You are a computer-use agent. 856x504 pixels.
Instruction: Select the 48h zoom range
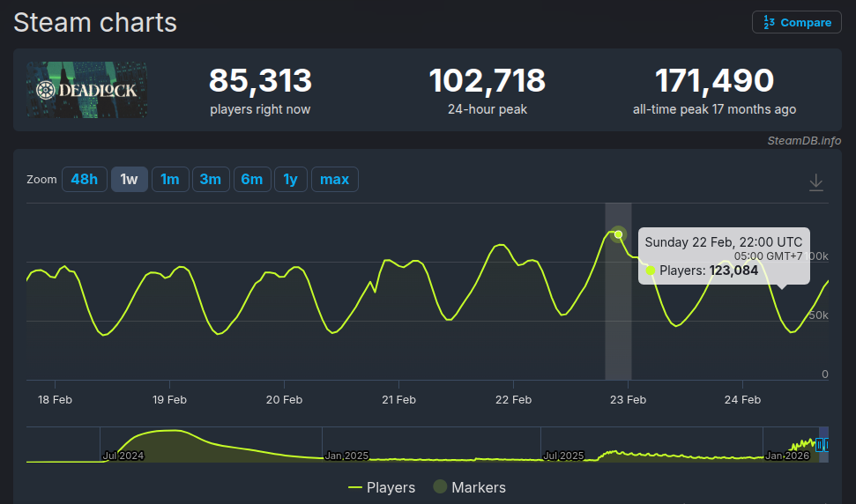(84, 180)
